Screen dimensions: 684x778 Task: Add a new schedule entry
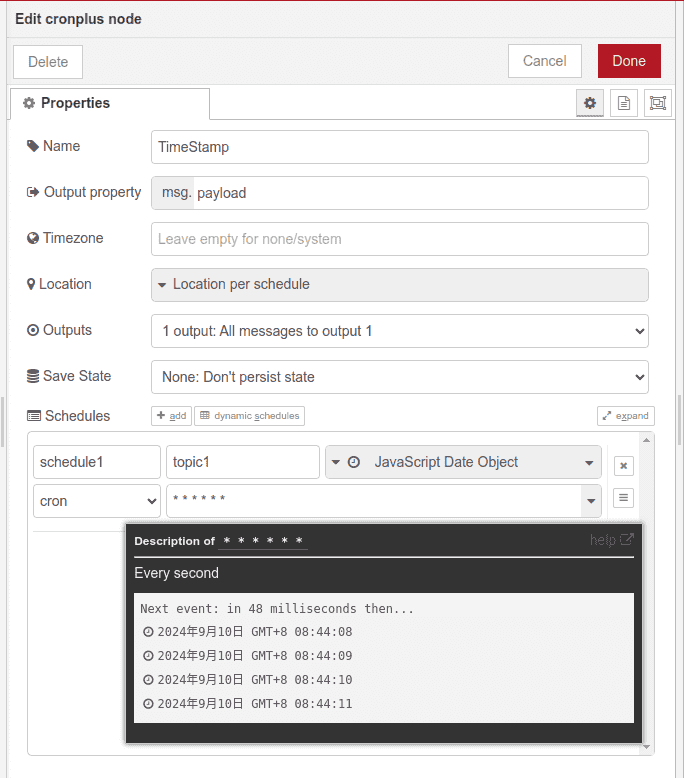(x=171, y=416)
